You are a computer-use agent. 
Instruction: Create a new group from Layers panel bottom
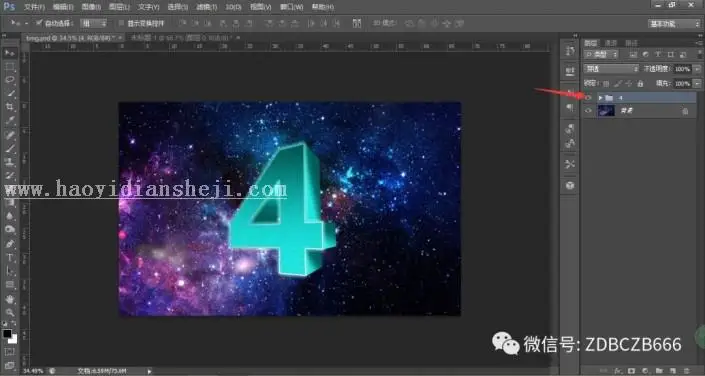[x=659, y=371]
